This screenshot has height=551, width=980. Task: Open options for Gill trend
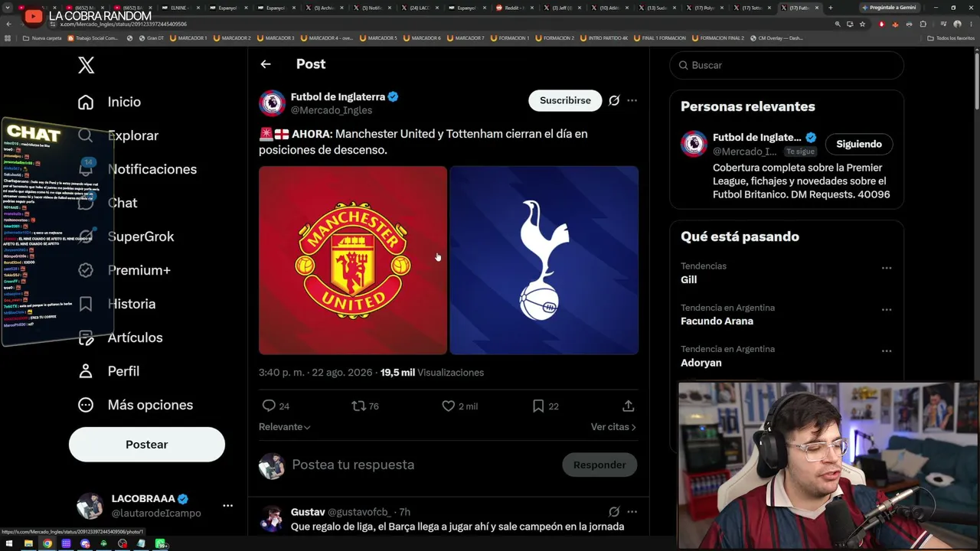(x=887, y=268)
